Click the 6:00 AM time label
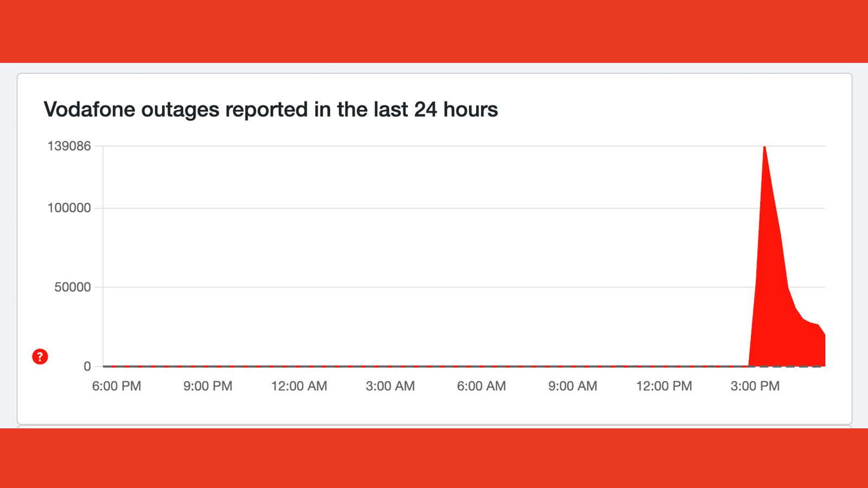 point(481,386)
